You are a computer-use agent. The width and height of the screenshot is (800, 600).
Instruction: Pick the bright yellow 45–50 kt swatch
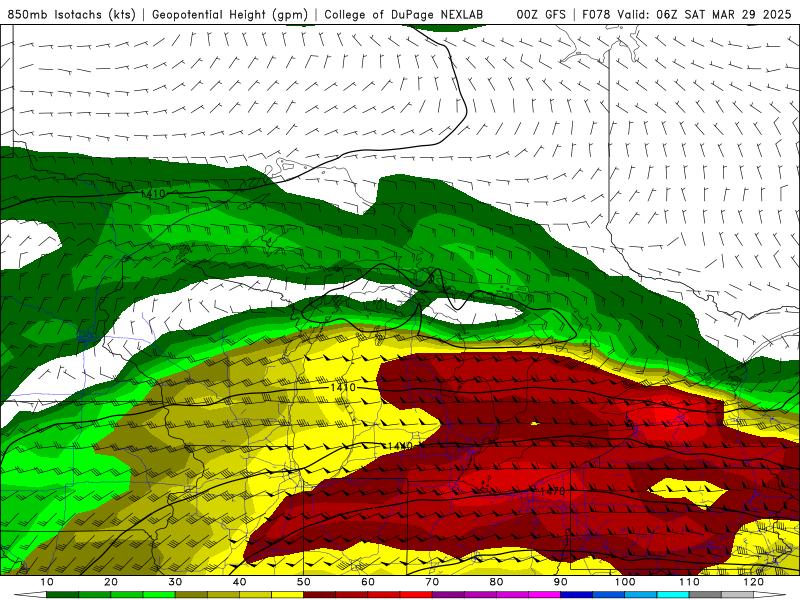click(x=287, y=596)
